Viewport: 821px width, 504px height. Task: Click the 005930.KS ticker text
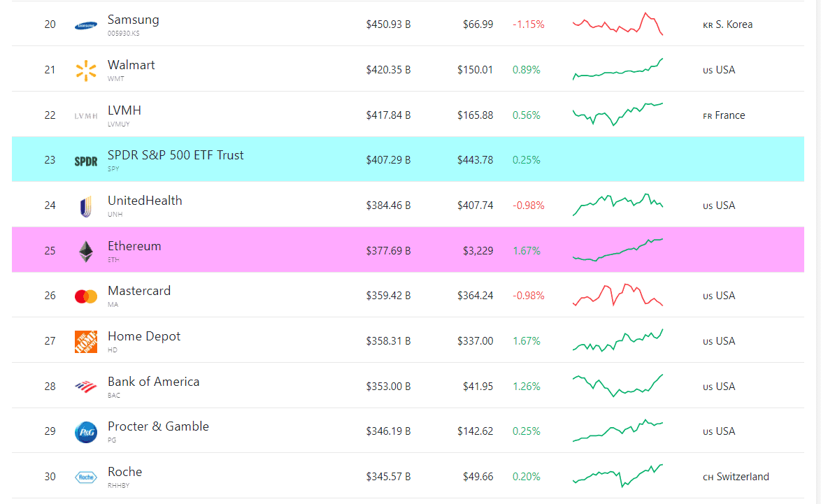[124, 34]
